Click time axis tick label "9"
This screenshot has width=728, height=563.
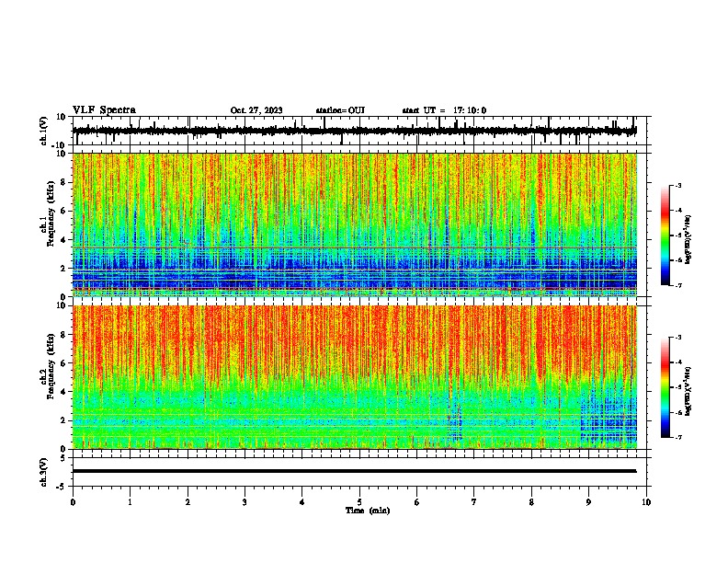click(588, 501)
